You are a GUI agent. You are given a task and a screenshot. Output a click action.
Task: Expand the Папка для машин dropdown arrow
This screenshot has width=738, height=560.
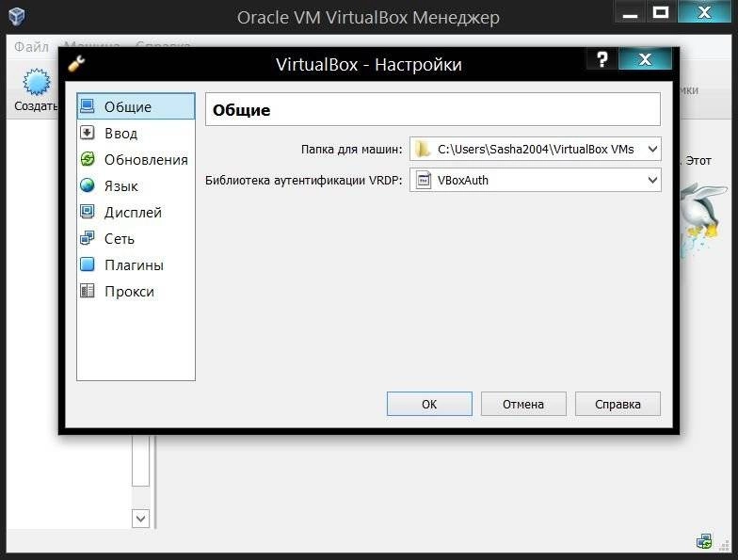pyautogui.click(x=652, y=149)
